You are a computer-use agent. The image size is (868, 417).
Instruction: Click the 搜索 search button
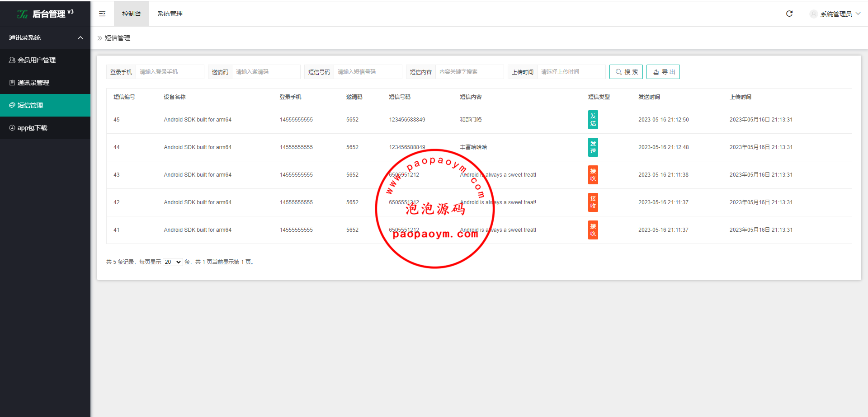click(x=626, y=72)
